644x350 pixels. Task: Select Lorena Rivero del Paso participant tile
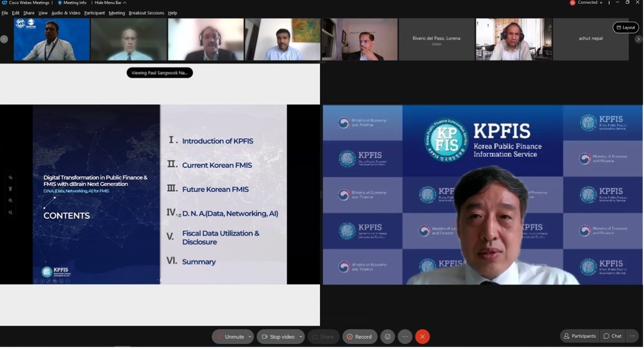(436, 39)
